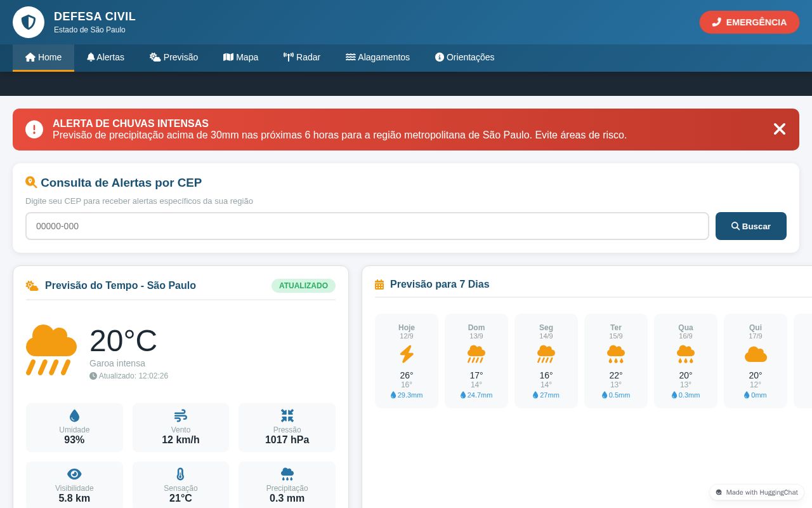The height and width of the screenshot is (508, 812).
Task: Click the location search icon beside Consulta title
Action: click(x=31, y=182)
